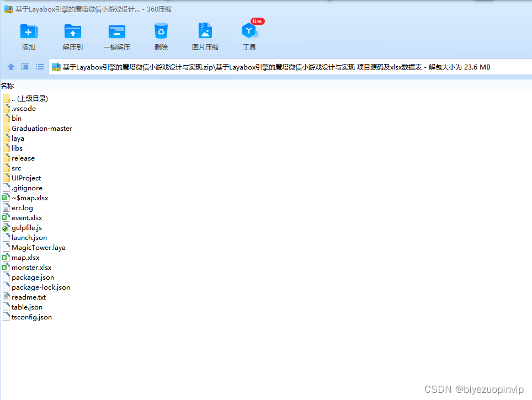532x400 pixels.
Task: Select the .vscode folder icon
Action: pos(6,109)
